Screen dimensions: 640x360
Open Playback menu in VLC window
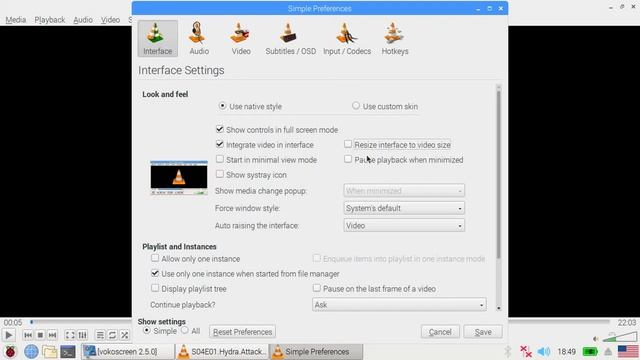pyautogui.click(x=49, y=20)
